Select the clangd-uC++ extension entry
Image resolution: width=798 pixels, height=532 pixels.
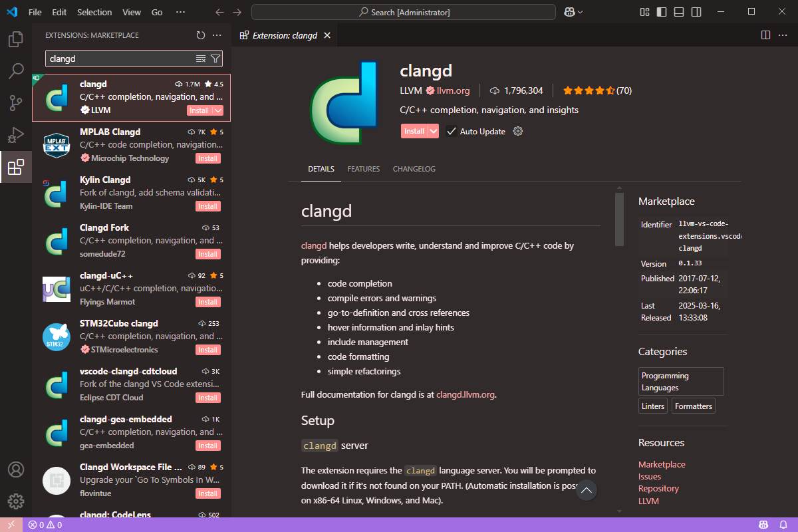click(132, 289)
